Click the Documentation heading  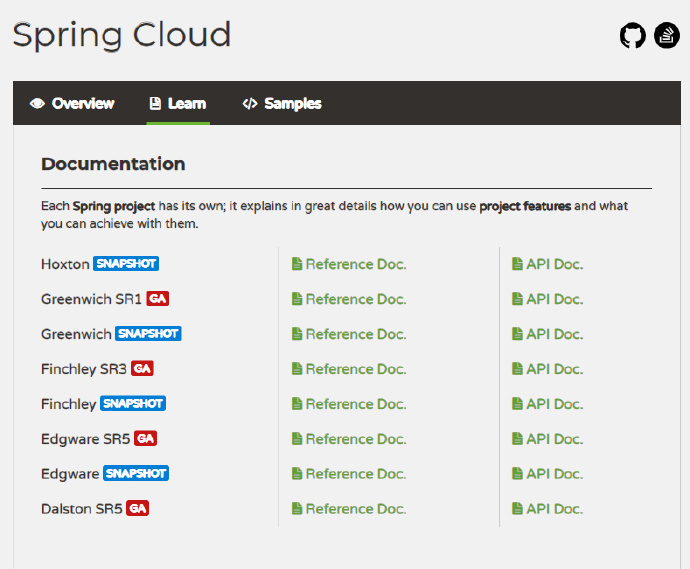coord(113,164)
